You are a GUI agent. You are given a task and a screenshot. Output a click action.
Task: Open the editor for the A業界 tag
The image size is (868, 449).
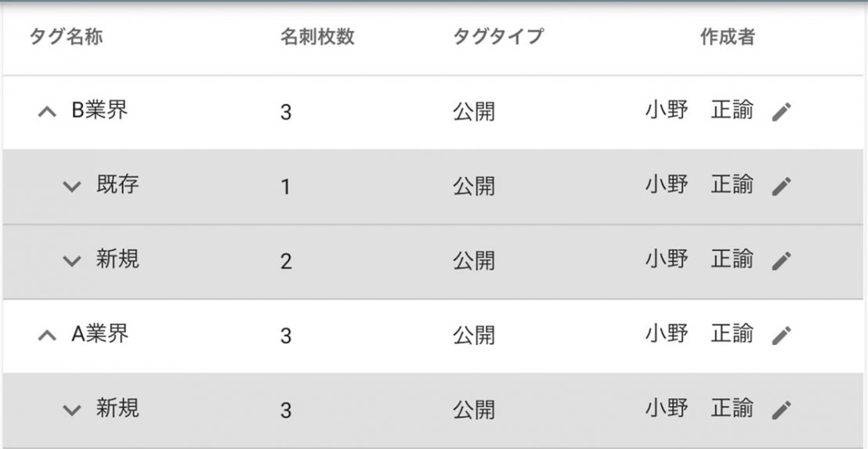782,336
